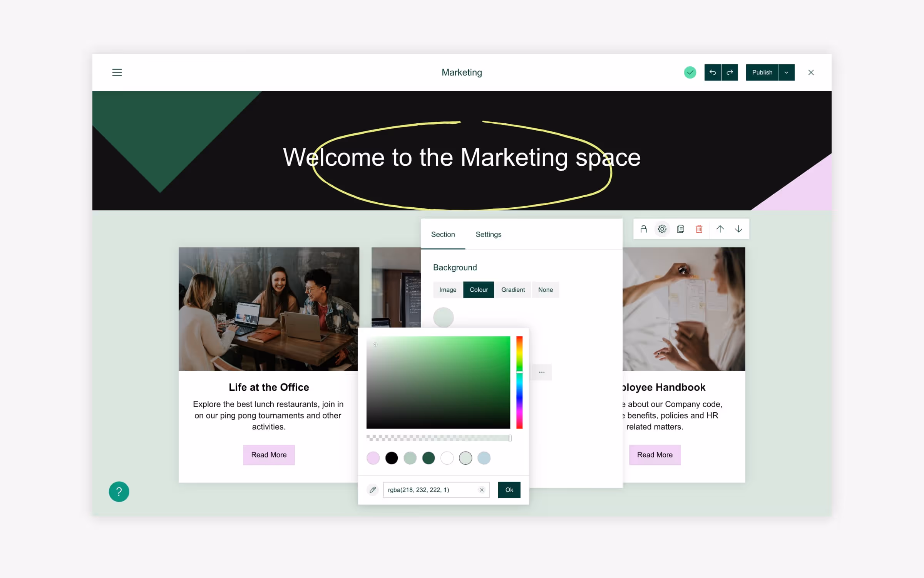The height and width of the screenshot is (578, 924).
Task: Move section up with arrow
Action: coord(720,229)
